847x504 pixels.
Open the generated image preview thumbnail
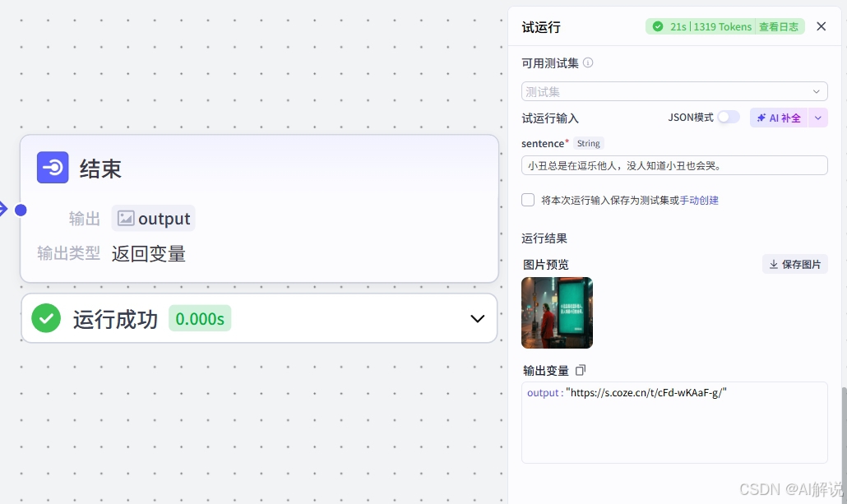[x=557, y=312]
